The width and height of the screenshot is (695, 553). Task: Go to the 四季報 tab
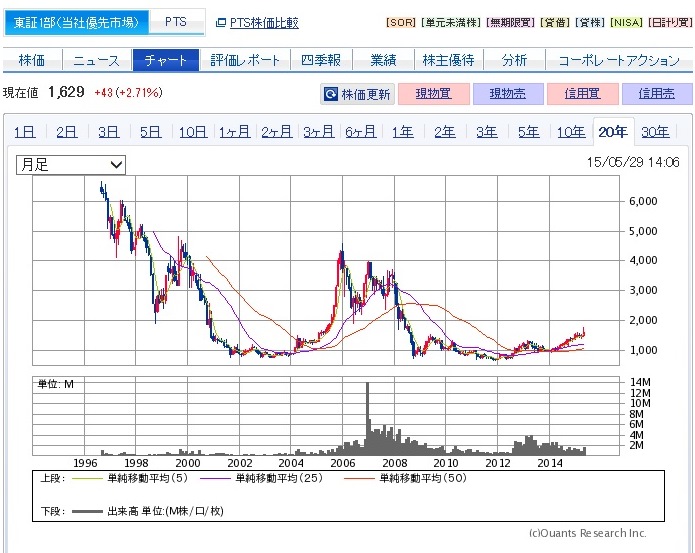pos(322,60)
